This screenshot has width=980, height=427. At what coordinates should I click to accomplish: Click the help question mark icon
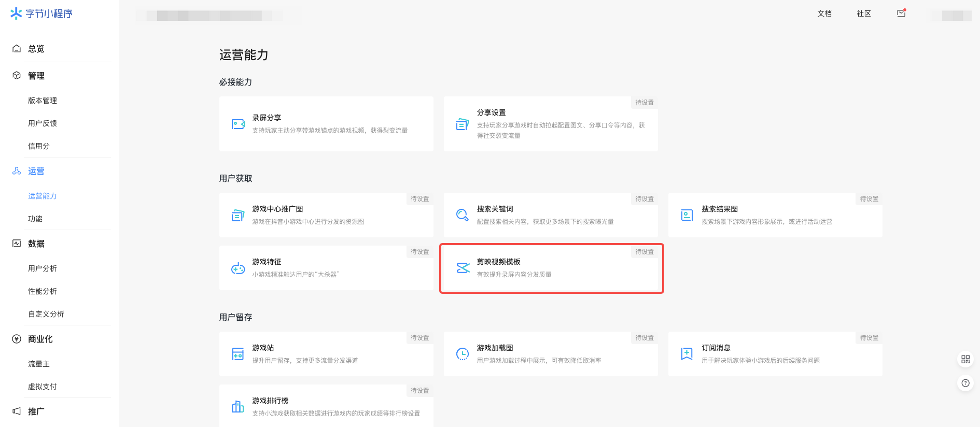point(965,383)
